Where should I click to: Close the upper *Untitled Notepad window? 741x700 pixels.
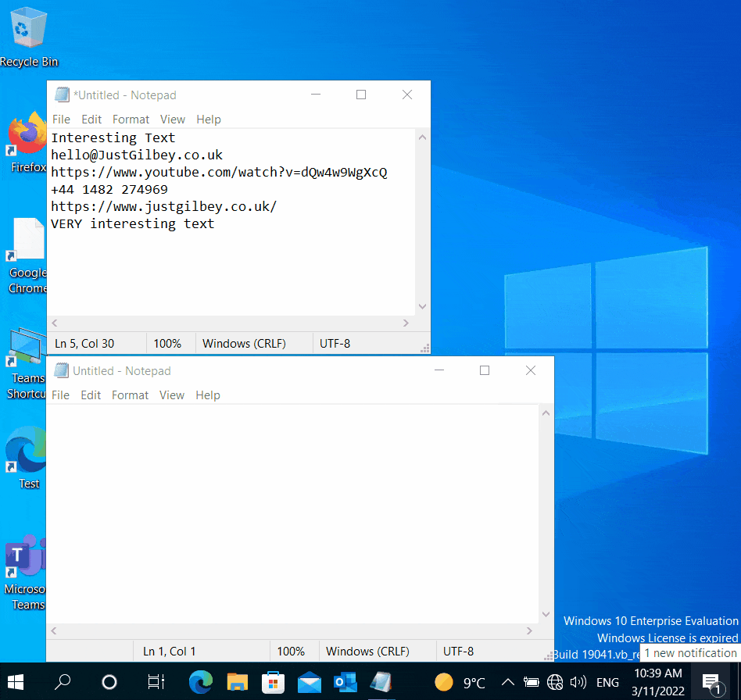tap(407, 95)
